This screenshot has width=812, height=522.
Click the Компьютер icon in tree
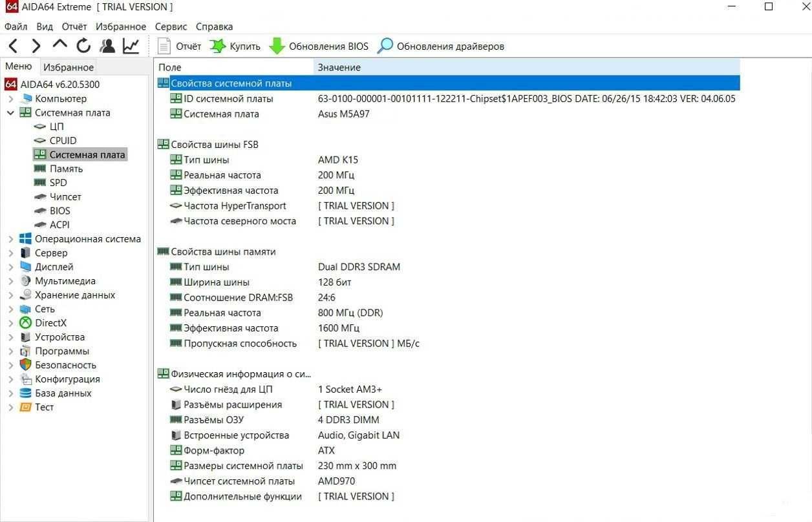25,99
